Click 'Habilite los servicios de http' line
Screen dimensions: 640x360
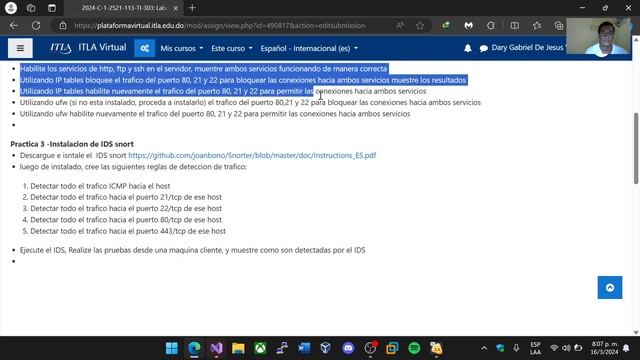(x=203, y=69)
